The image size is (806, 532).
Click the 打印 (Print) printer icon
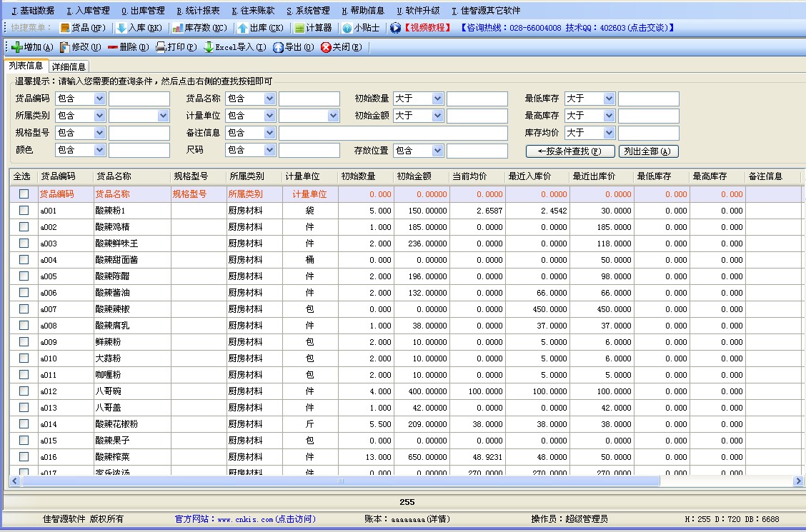click(x=161, y=47)
